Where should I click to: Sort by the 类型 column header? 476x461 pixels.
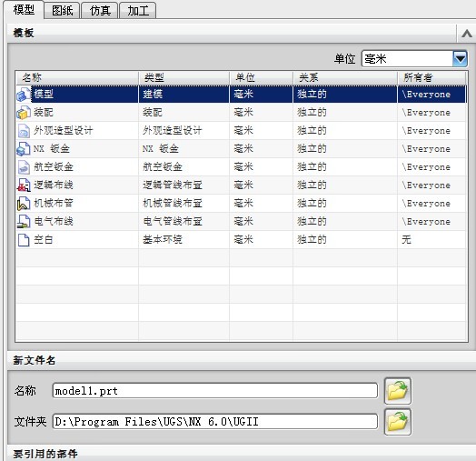[x=184, y=78]
